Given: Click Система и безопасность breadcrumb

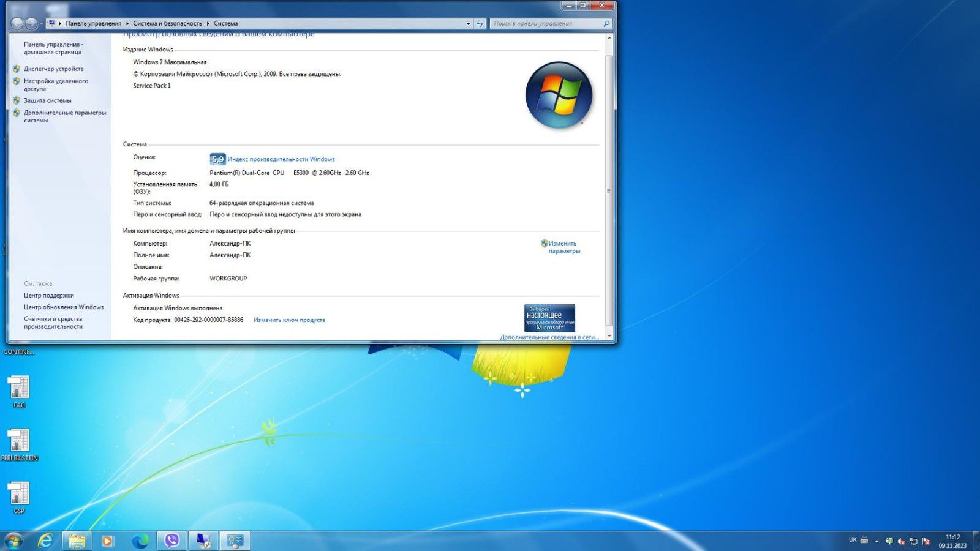Looking at the screenshot, I should (x=167, y=23).
